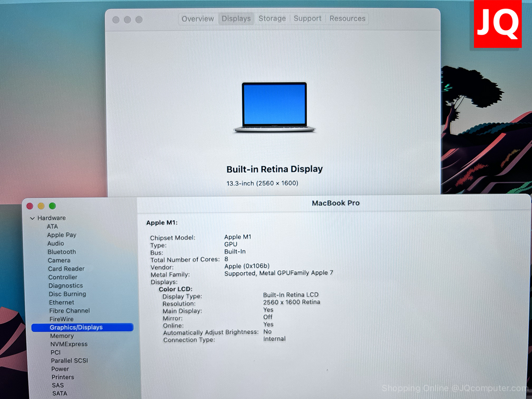Click the MacBook laptop image in About window
This screenshot has width=532, height=399.
coord(274,107)
